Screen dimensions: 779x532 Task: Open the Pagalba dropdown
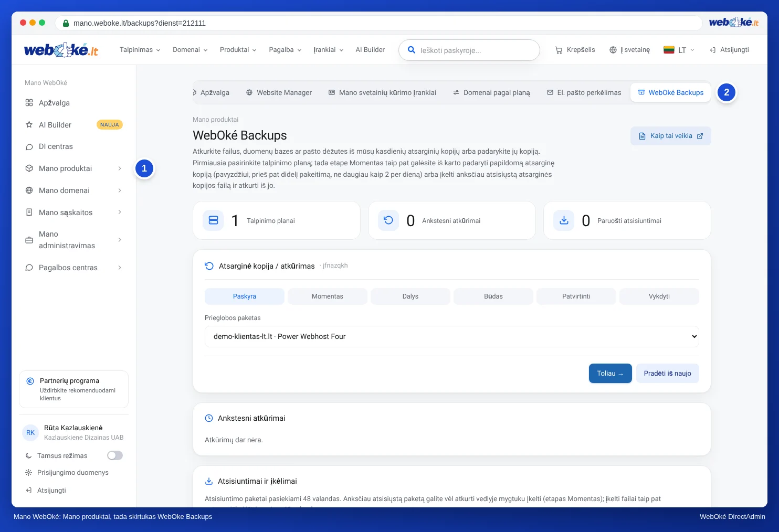[285, 50]
